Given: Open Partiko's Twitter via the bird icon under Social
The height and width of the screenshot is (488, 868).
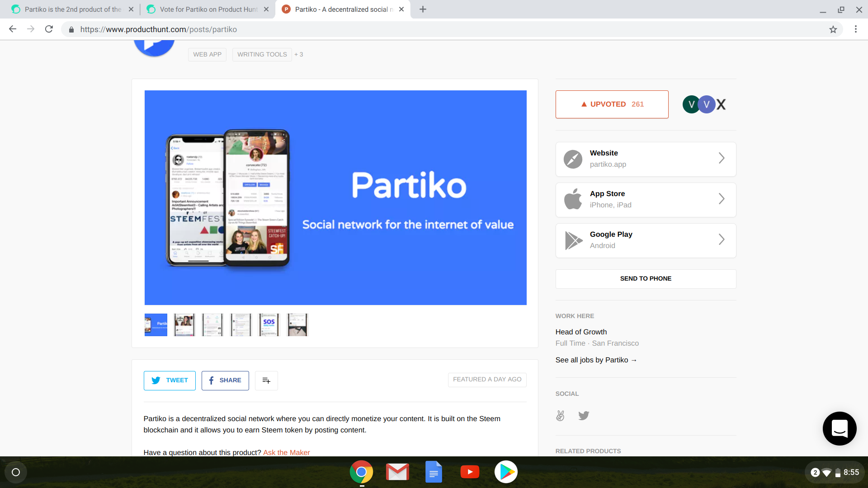Looking at the screenshot, I should point(583,415).
